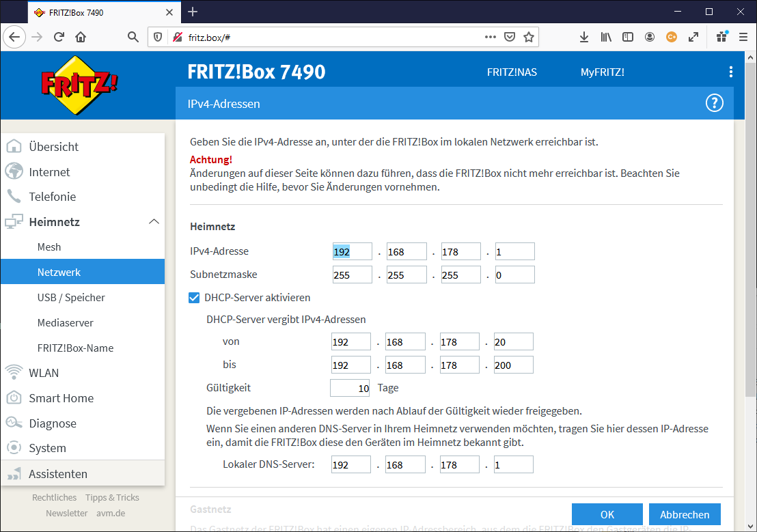Open the Firefox account icon

pyautogui.click(x=650, y=37)
